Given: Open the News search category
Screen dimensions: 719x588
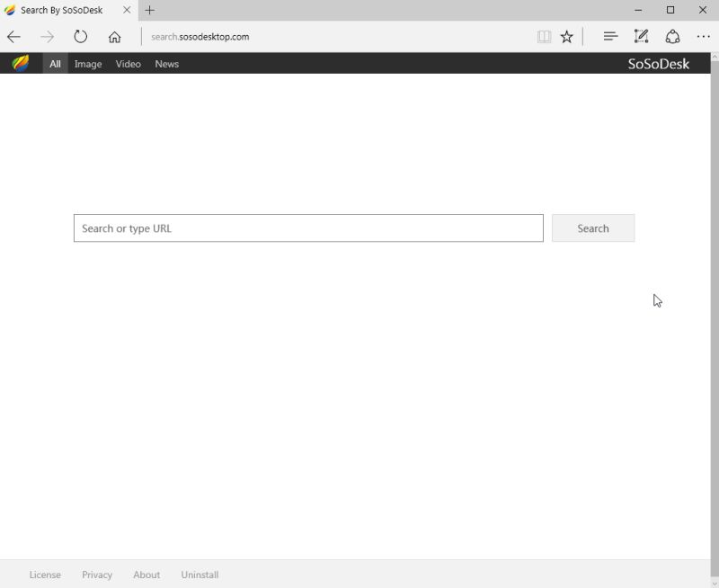Looking at the screenshot, I should point(166,64).
